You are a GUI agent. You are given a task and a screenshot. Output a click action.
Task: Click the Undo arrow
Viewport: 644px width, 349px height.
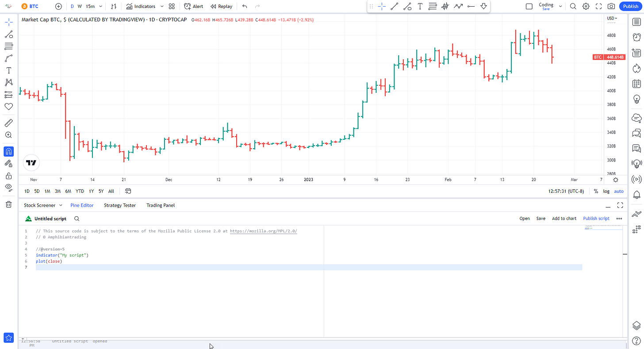[245, 6]
